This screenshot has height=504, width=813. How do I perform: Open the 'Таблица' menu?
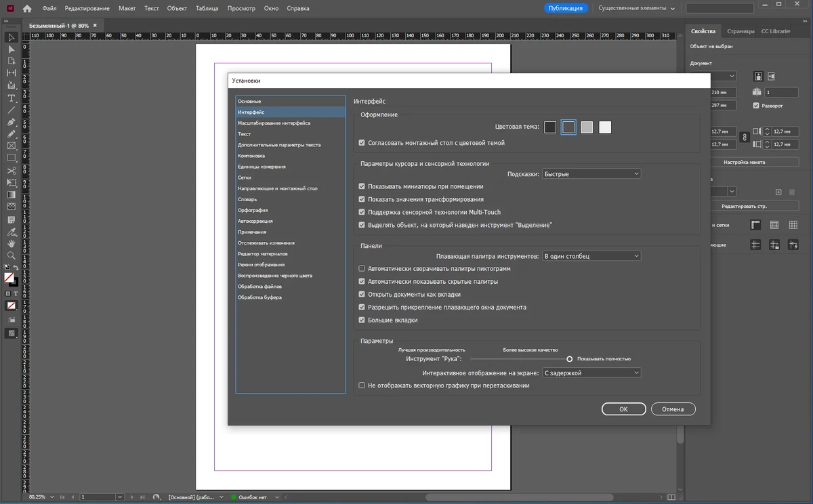pyautogui.click(x=207, y=9)
